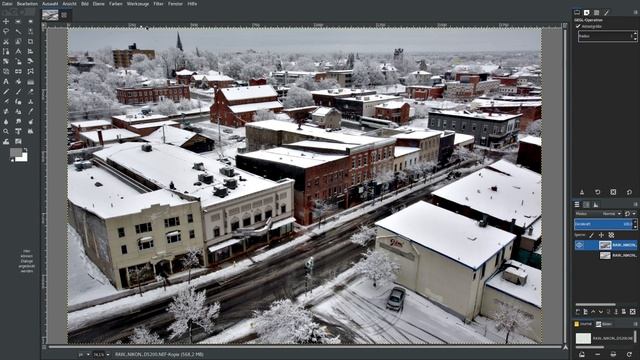Open the Filter menu
This screenshot has height=360, width=640.
click(x=158, y=4)
